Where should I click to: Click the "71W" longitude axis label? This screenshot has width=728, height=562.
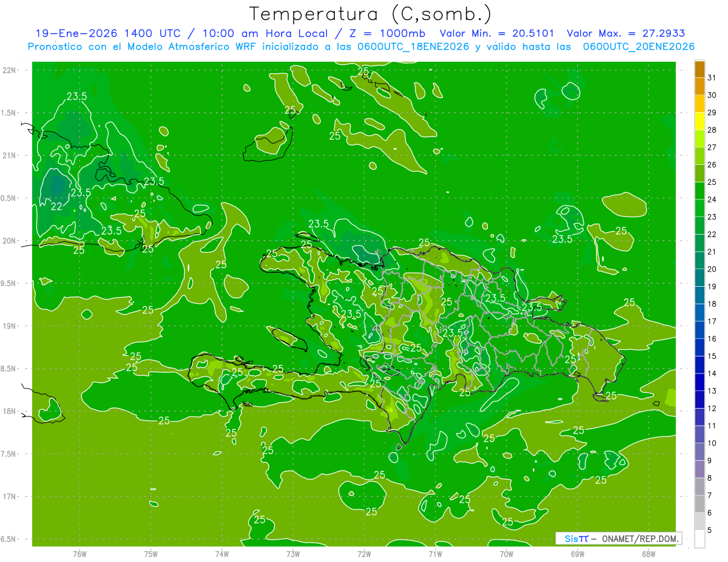click(x=435, y=554)
